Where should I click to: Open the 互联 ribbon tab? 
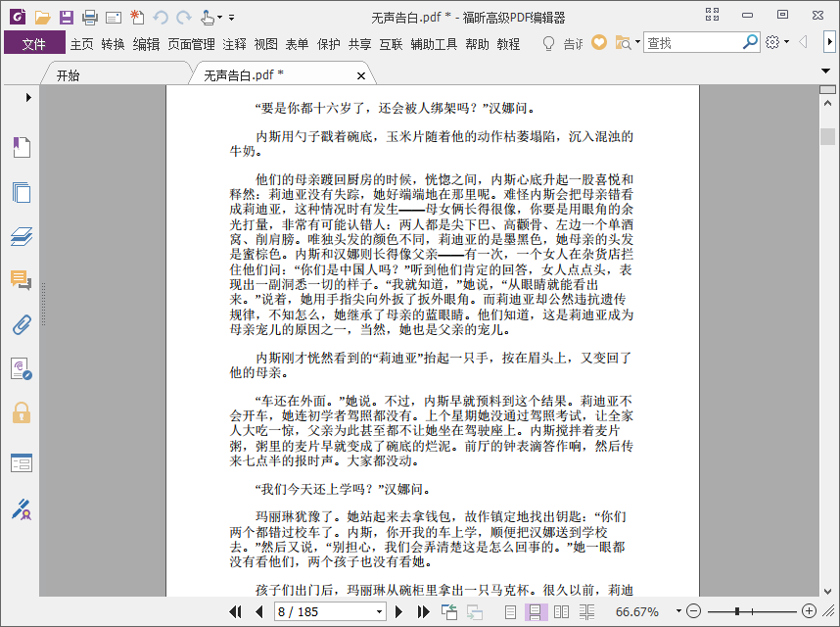[391, 44]
